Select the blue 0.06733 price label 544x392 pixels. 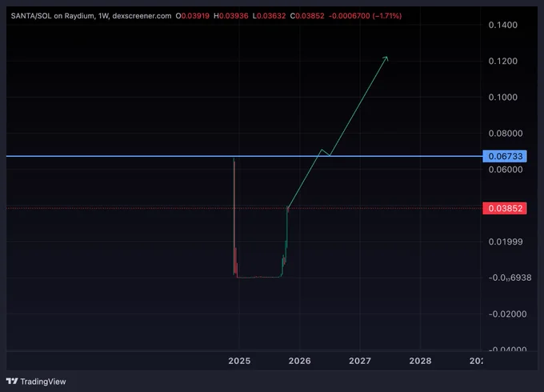point(505,157)
